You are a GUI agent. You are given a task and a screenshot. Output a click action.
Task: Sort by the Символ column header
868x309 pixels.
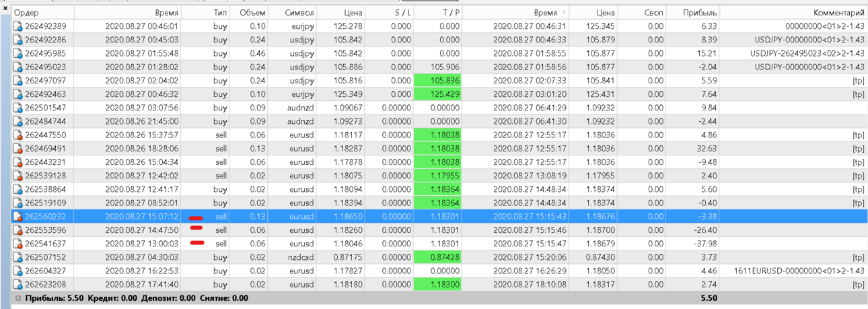292,13
